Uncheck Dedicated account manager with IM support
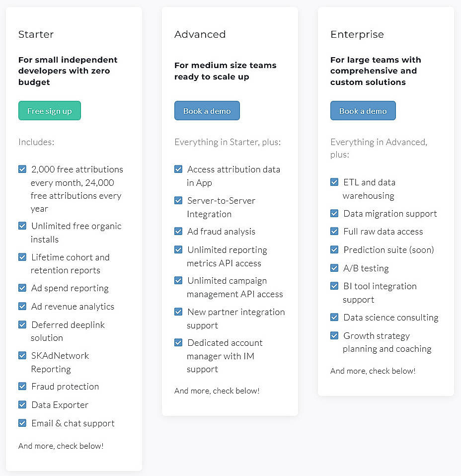This screenshot has height=476, width=461. (x=178, y=342)
